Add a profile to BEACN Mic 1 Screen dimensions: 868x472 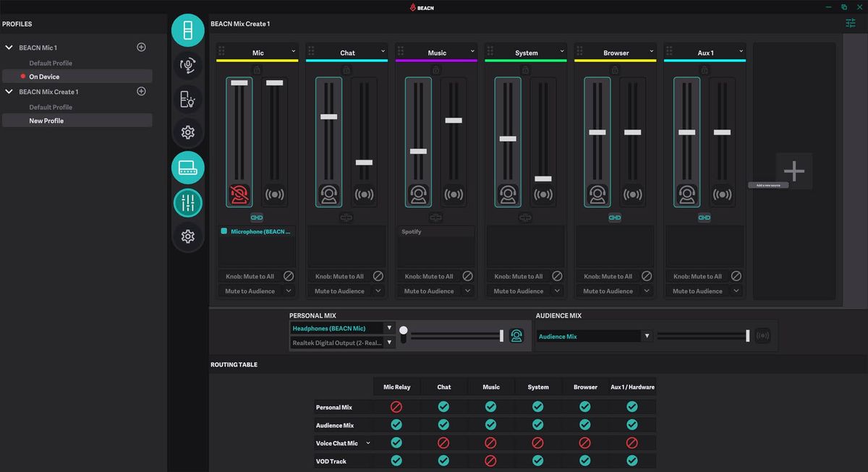(x=141, y=46)
